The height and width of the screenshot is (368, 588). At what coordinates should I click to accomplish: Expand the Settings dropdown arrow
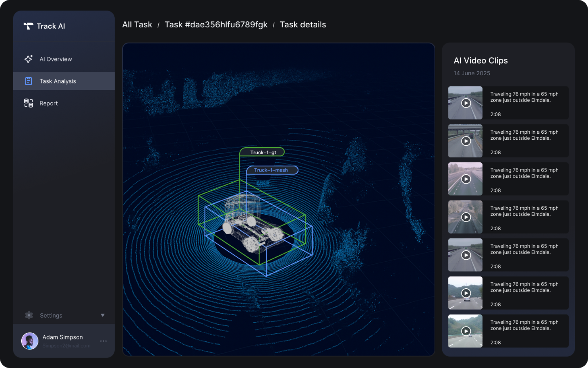(102, 315)
